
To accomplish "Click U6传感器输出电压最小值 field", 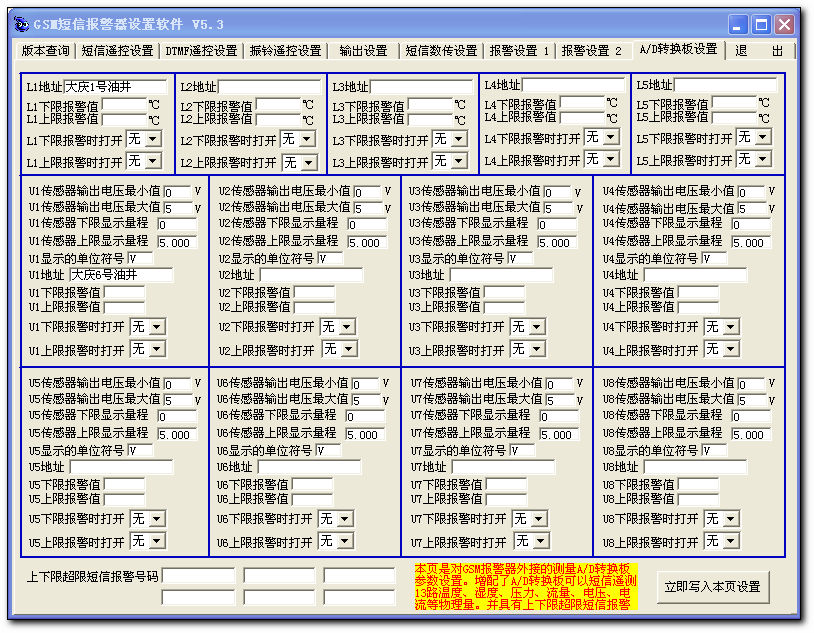I will (x=365, y=384).
